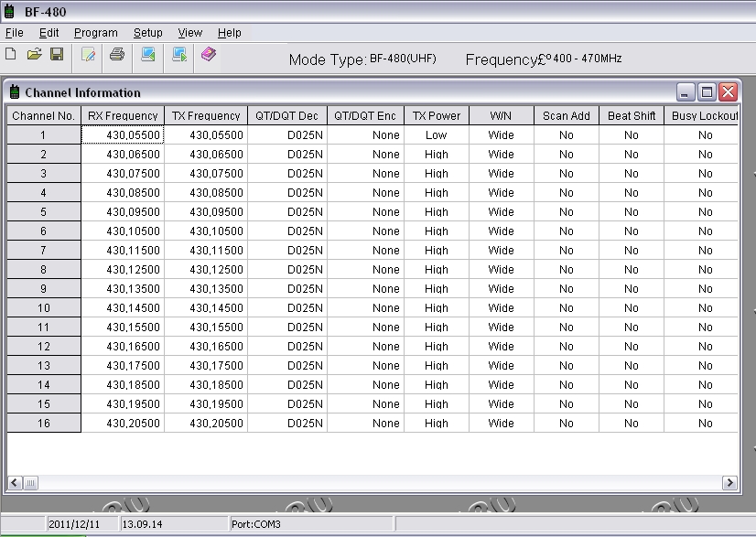
Task: Open the File menu
Action: (x=14, y=33)
